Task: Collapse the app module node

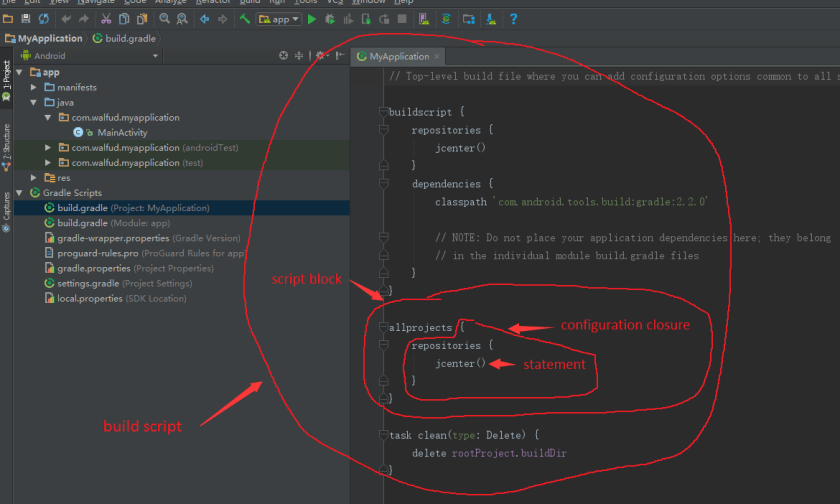Action: click(x=20, y=72)
